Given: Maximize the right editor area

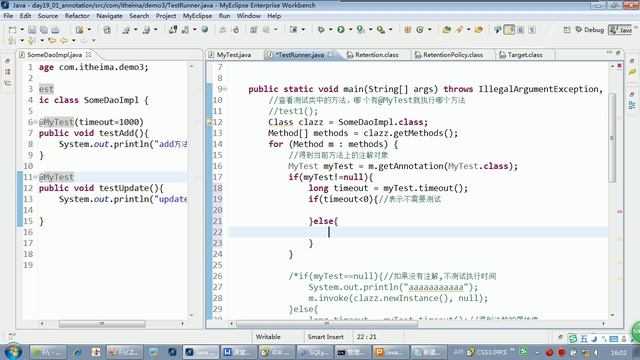Looking at the screenshot, I should (618, 53).
